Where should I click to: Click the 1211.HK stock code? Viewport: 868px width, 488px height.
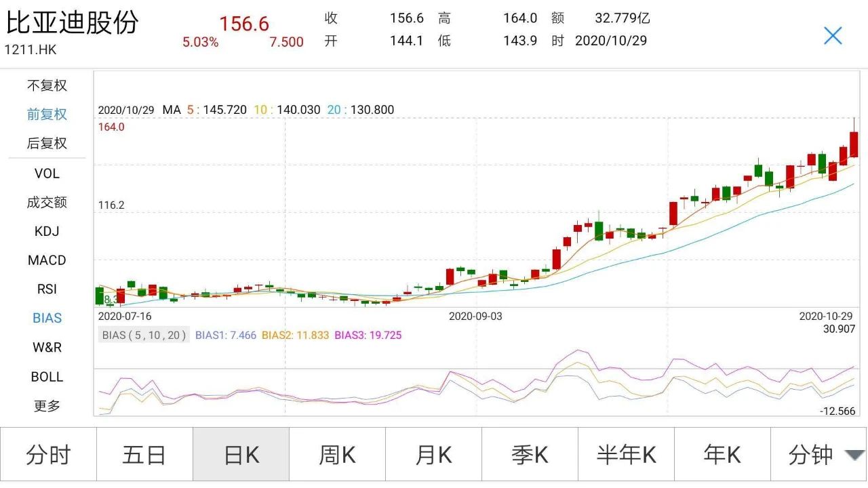pyautogui.click(x=31, y=50)
